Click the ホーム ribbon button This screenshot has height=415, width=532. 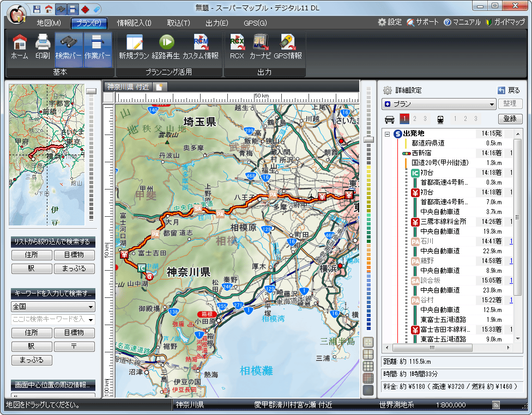coord(20,47)
